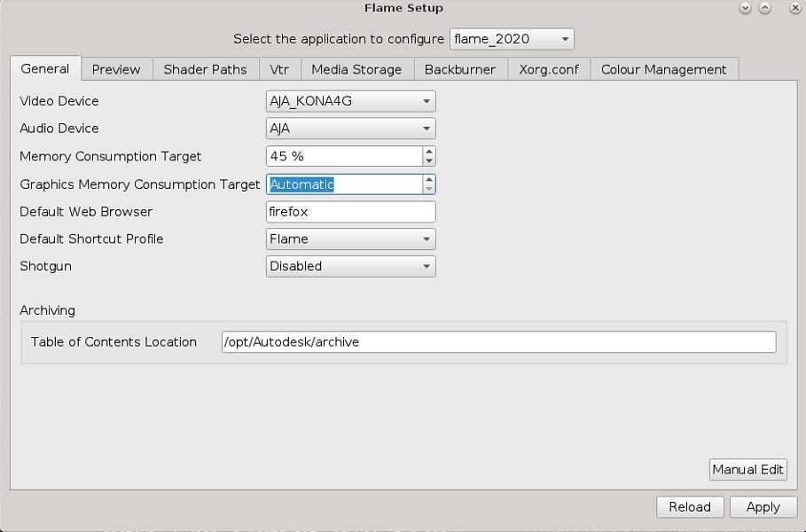Open the application selector showing flame_2020
This screenshot has height=532, width=806.
(512, 39)
